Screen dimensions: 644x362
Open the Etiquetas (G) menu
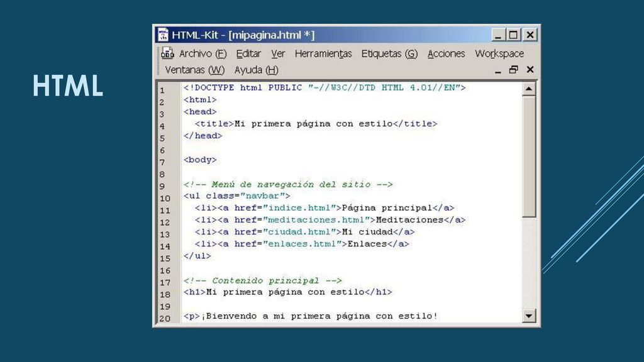pos(389,54)
